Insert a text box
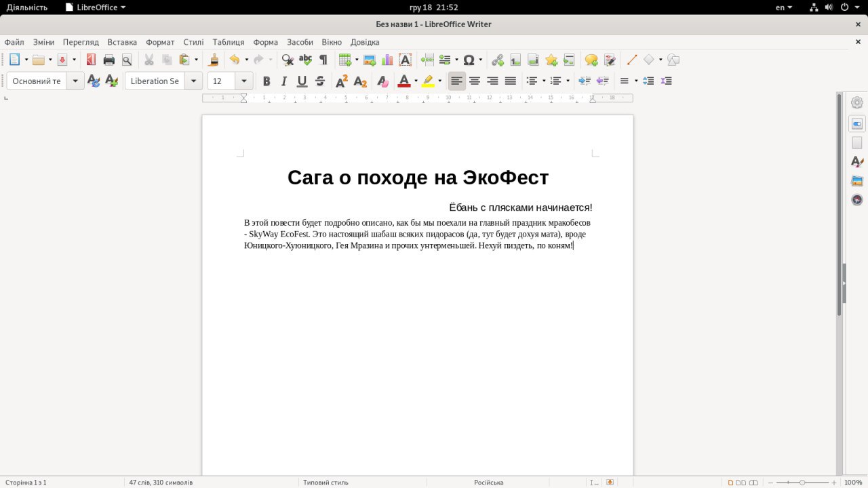 405,60
